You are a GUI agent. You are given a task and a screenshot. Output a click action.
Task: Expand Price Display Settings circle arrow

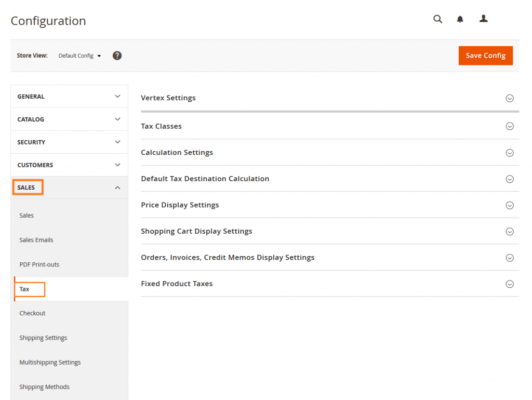[510, 205]
